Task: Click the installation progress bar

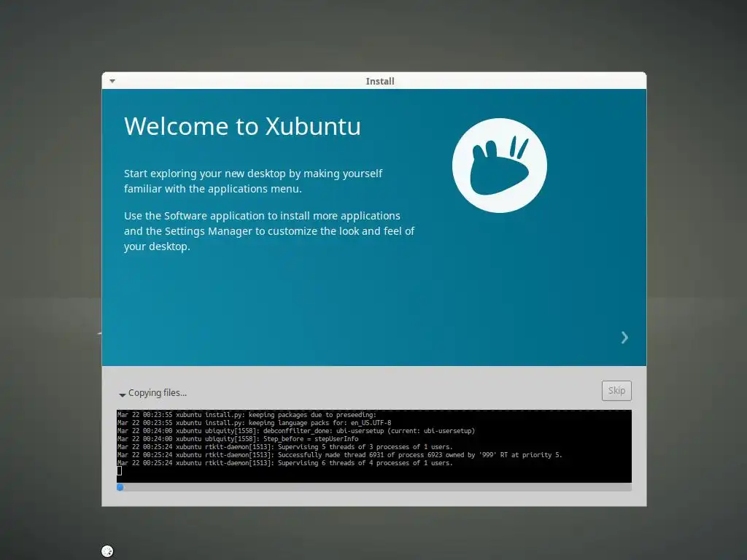Action: 374,487
